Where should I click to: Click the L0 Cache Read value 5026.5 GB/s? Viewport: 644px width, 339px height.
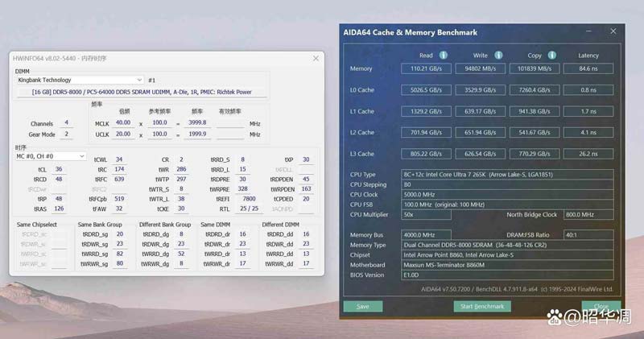(426, 90)
